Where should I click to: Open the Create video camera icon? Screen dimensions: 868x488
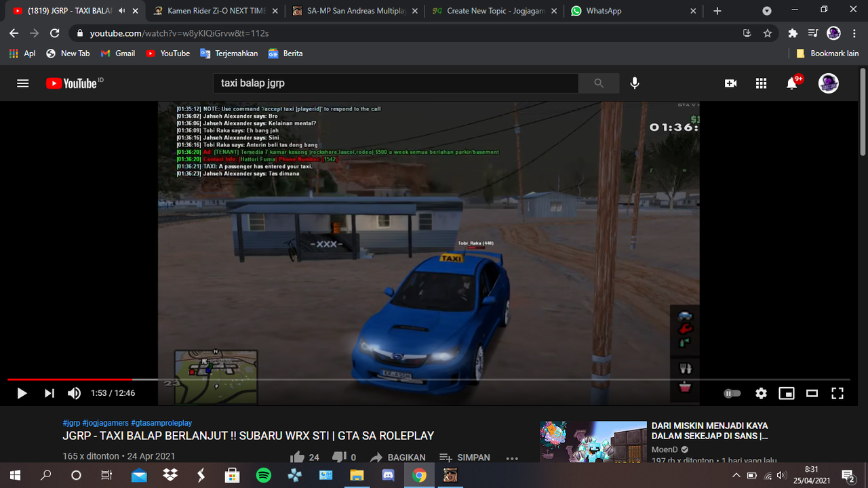[730, 83]
